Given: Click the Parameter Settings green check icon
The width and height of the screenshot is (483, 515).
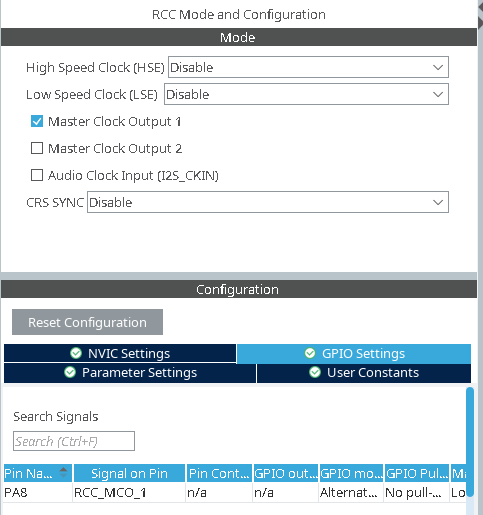Looking at the screenshot, I should pos(70,372).
